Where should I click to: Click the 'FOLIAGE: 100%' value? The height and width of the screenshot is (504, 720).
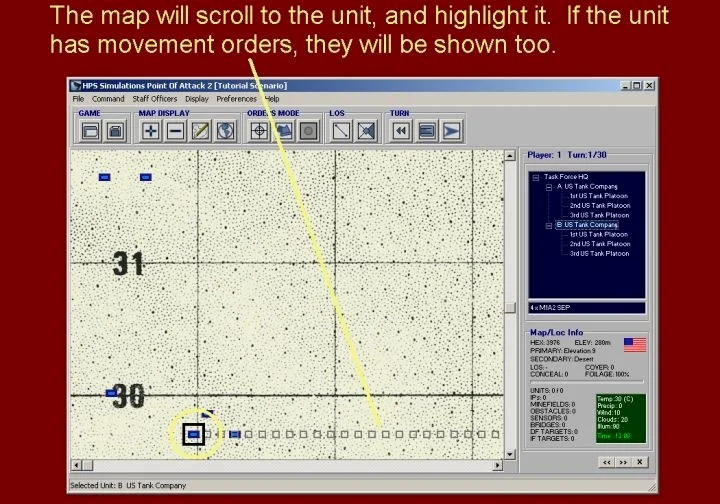[607, 375]
